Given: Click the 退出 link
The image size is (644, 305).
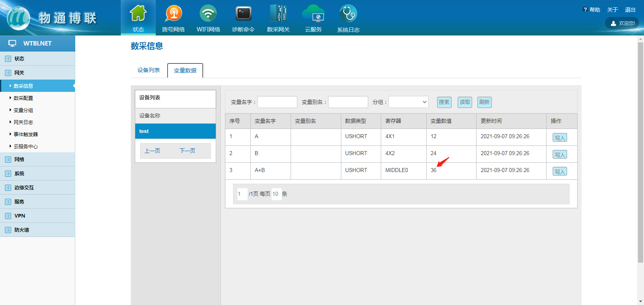Looking at the screenshot, I should (630, 10).
